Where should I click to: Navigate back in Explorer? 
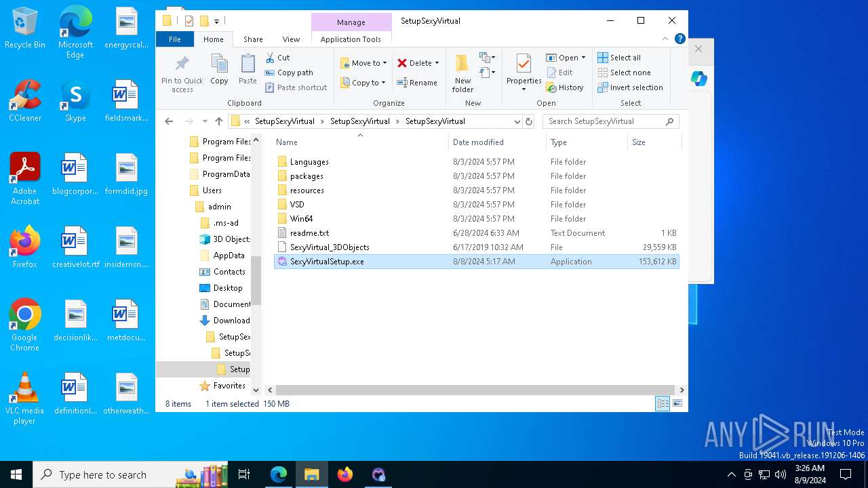pyautogui.click(x=169, y=121)
